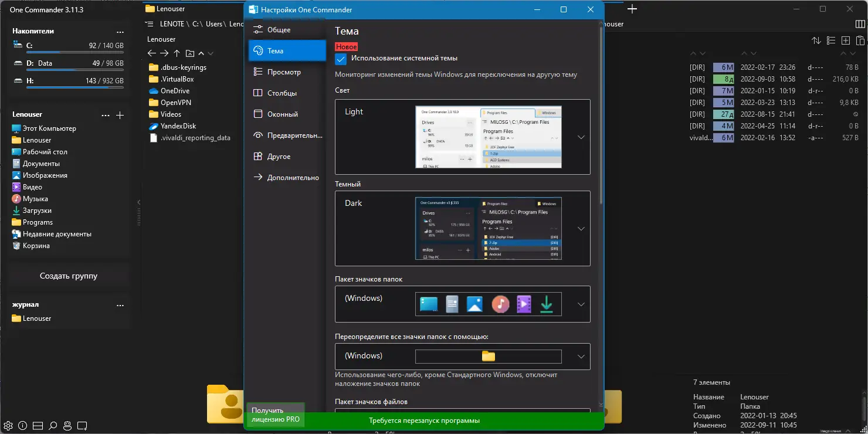Open the Просмотр settings tab
The height and width of the screenshot is (434, 868).
click(287, 72)
